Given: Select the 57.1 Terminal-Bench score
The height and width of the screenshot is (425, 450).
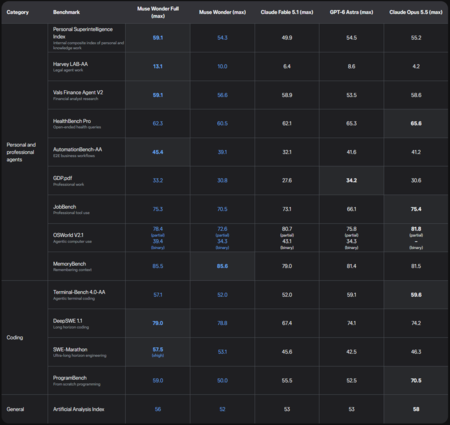Looking at the screenshot, I should [x=158, y=295].
